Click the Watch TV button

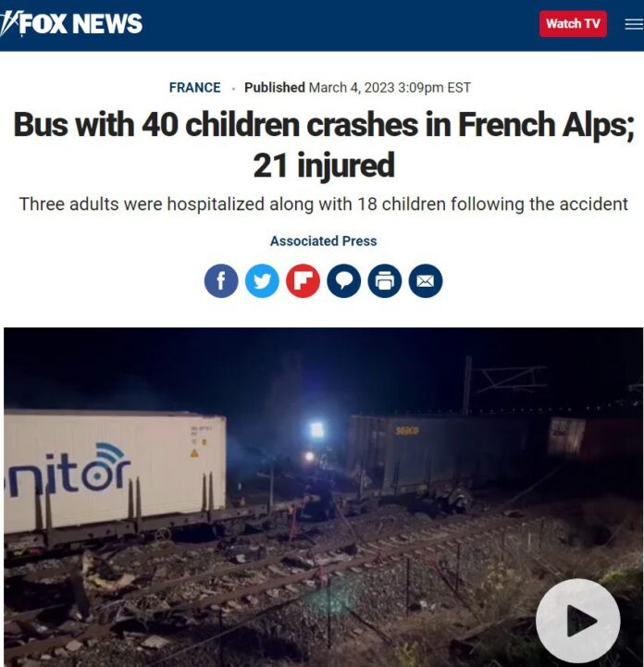coord(573,24)
